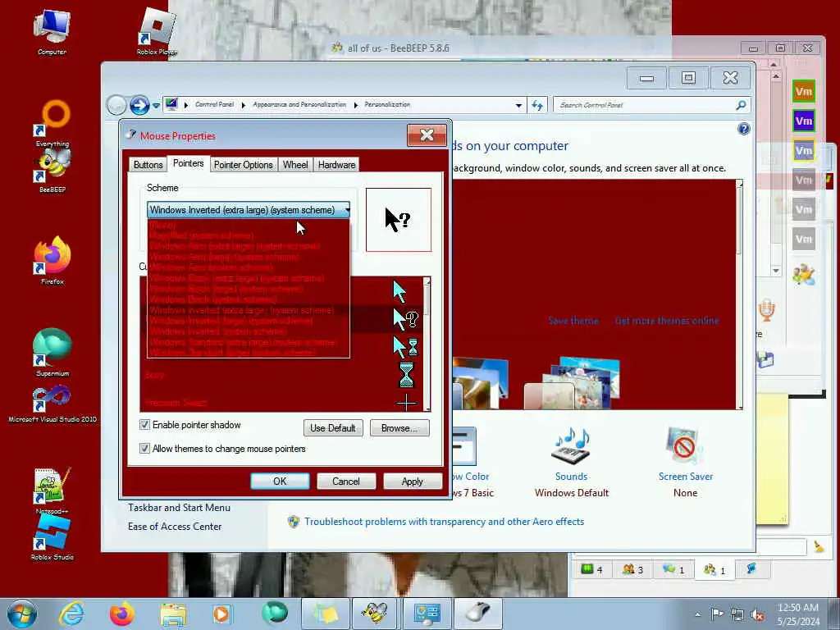Screen dimensions: 840x630
Task: Select the BeeBEEP tab showing 3
Action: point(632,569)
